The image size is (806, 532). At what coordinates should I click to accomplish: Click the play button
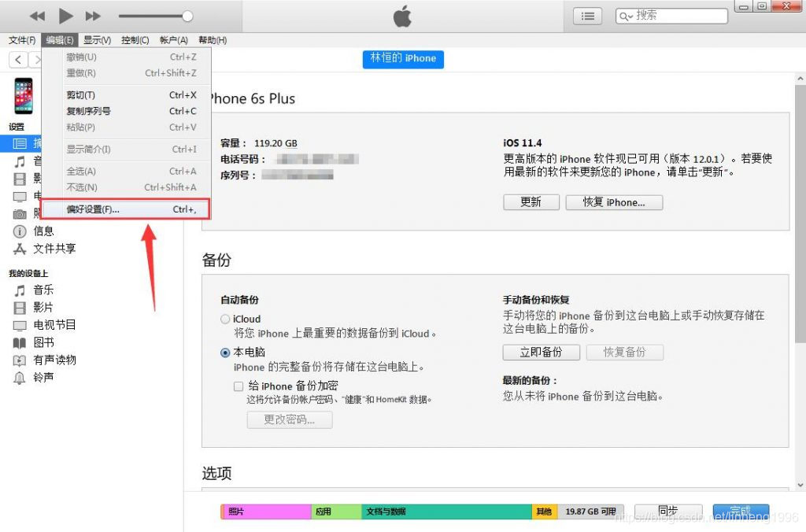point(65,17)
